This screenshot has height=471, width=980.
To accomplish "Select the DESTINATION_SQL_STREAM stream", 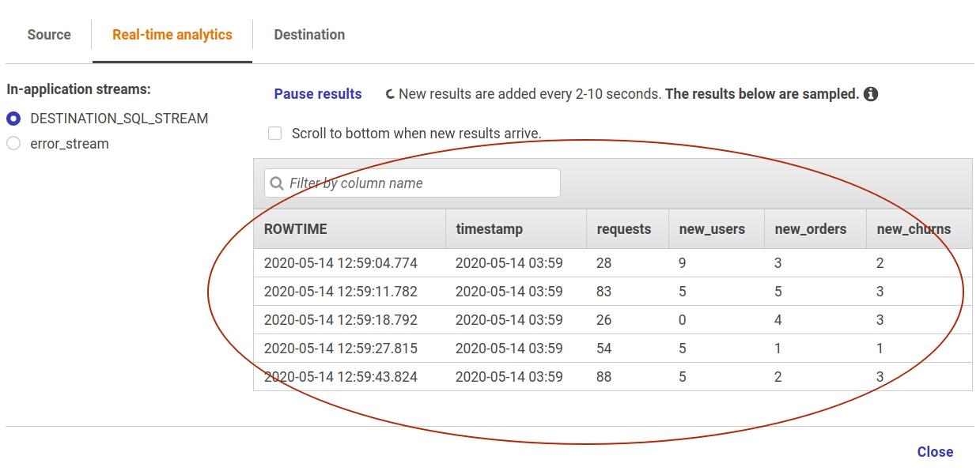I will pyautogui.click(x=11, y=119).
